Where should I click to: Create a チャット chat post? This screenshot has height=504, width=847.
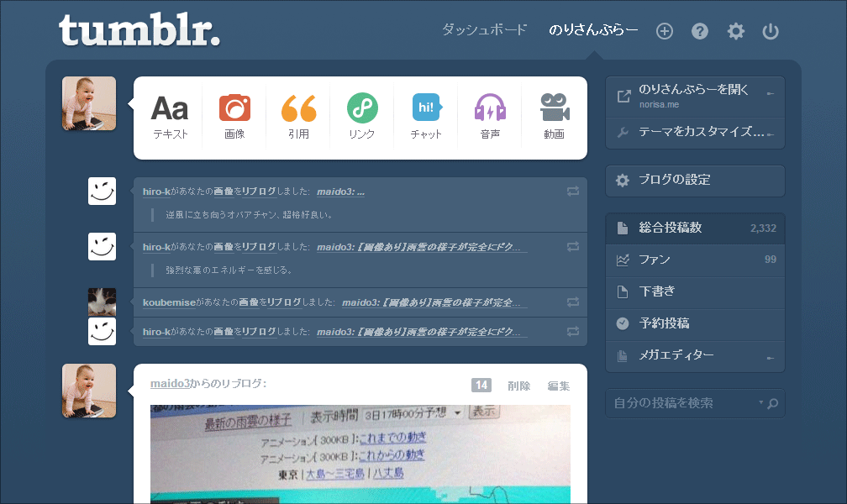(426, 118)
